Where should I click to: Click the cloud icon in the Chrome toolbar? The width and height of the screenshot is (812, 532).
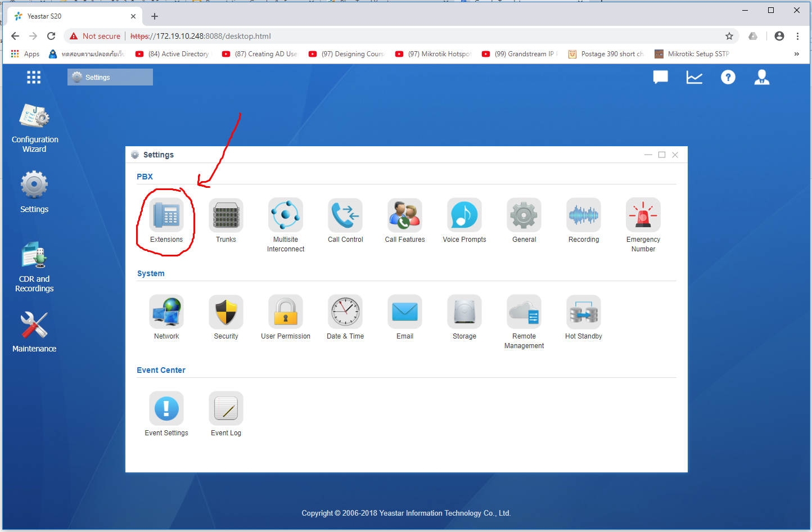753,36
